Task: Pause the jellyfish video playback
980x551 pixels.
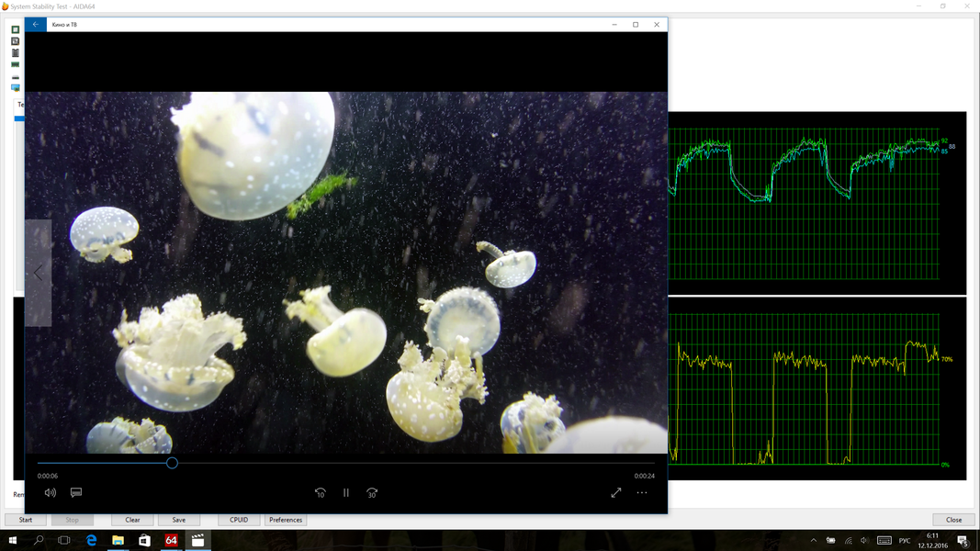Action: click(x=346, y=493)
